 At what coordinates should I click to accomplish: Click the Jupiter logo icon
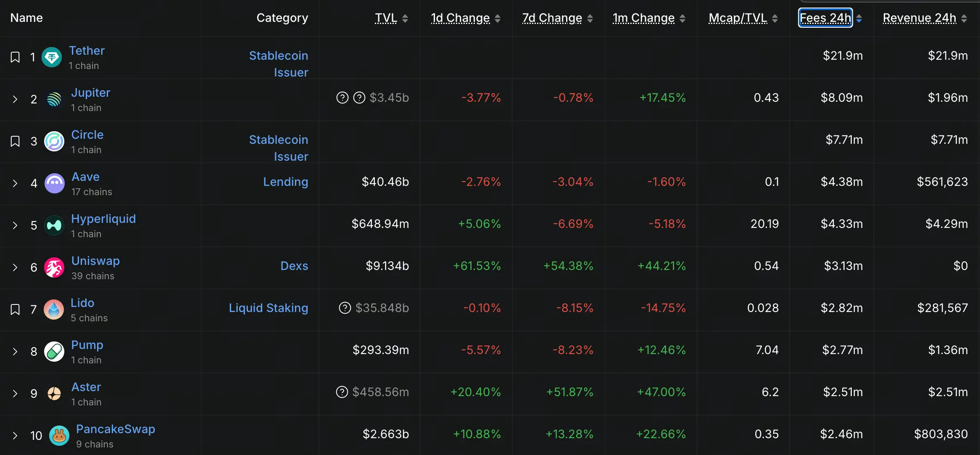[54, 99]
